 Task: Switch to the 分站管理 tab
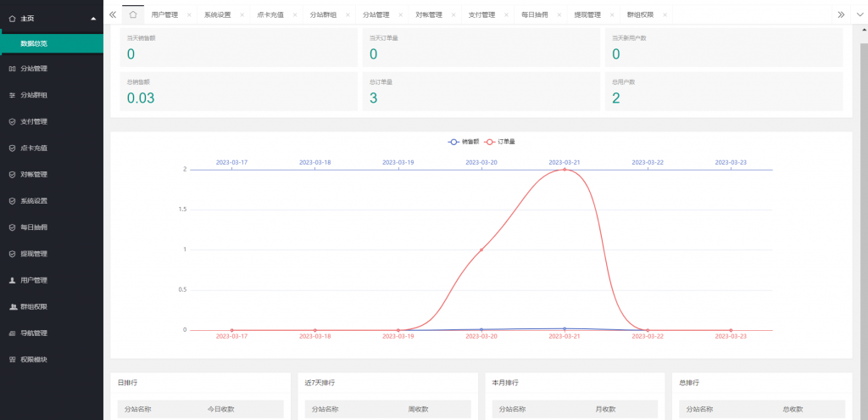click(376, 15)
